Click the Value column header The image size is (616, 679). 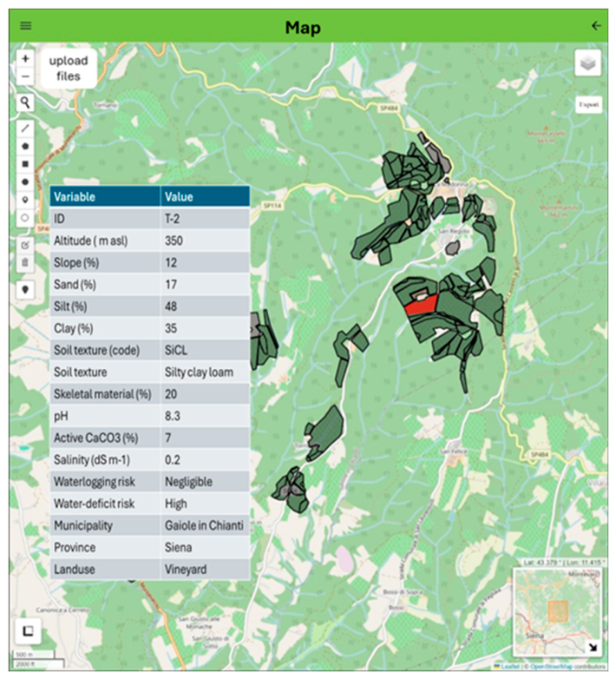[x=205, y=197]
